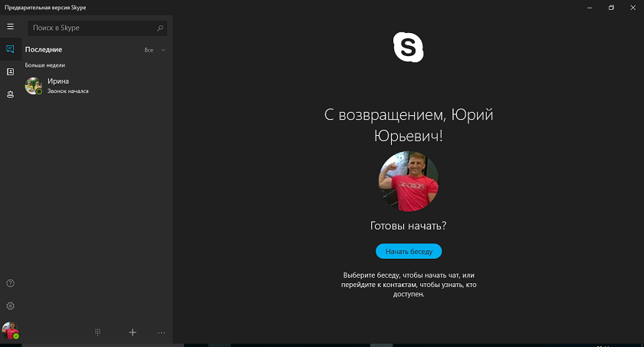Open conversation with Ирина
This screenshot has width=644, height=347.
[x=97, y=85]
